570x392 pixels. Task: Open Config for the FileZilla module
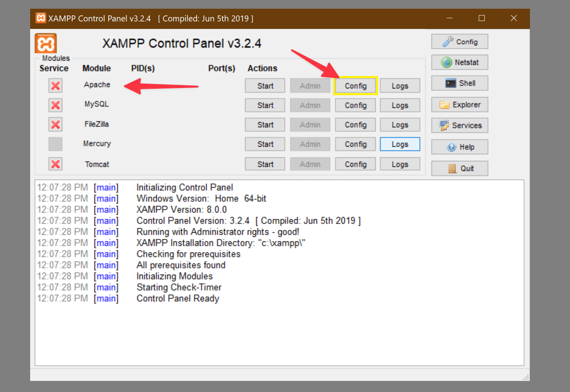tap(355, 124)
